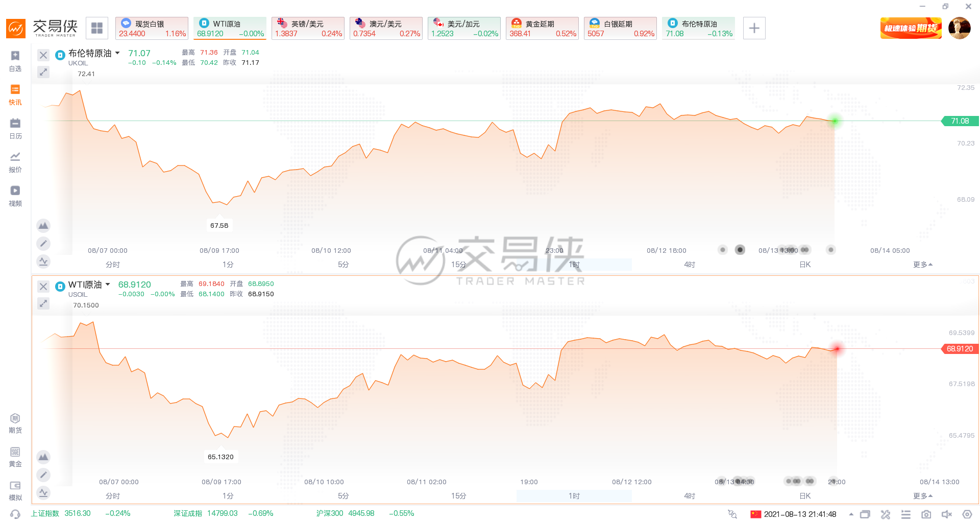
Task: Expand the WTI crude oil chart fullscreen
Action: (x=43, y=303)
